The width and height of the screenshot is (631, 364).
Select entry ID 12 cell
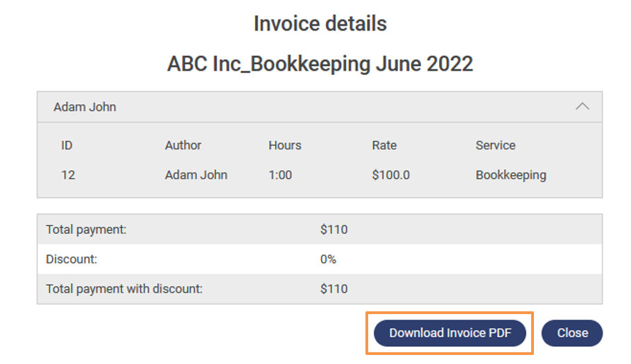(68, 175)
